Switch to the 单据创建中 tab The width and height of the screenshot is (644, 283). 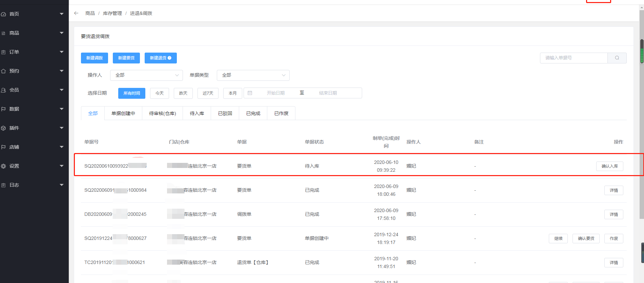(x=123, y=113)
